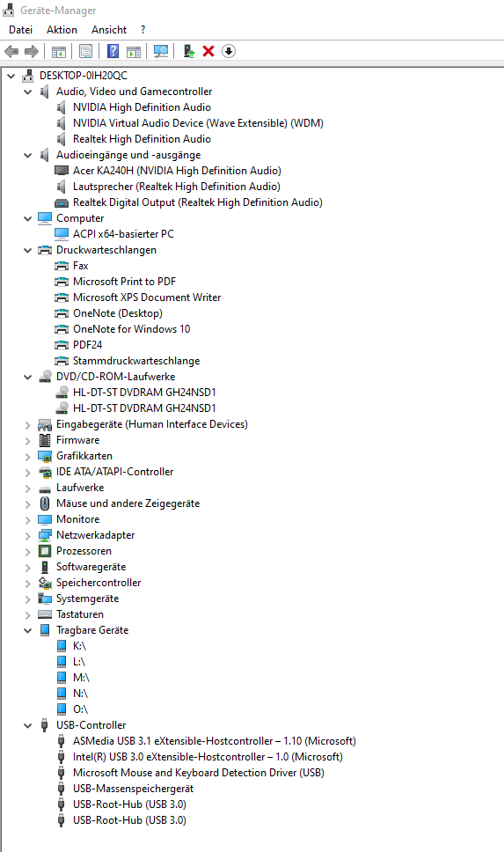Click the Forward arrow toolbar icon
The width and height of the screenshot is (504, 852).
coord(32,52)
